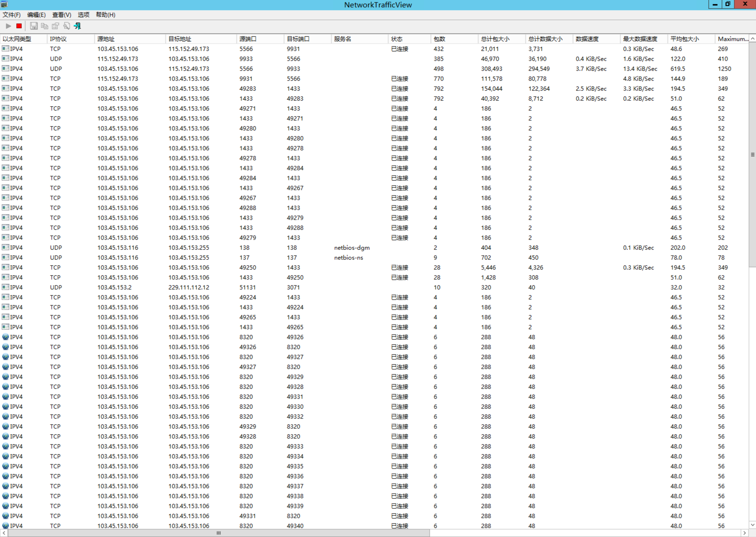The height and width of the screenshot is (537, 756).
Task: Click the globe icon for row 8320 to 49326
Action: coord(5,337)
